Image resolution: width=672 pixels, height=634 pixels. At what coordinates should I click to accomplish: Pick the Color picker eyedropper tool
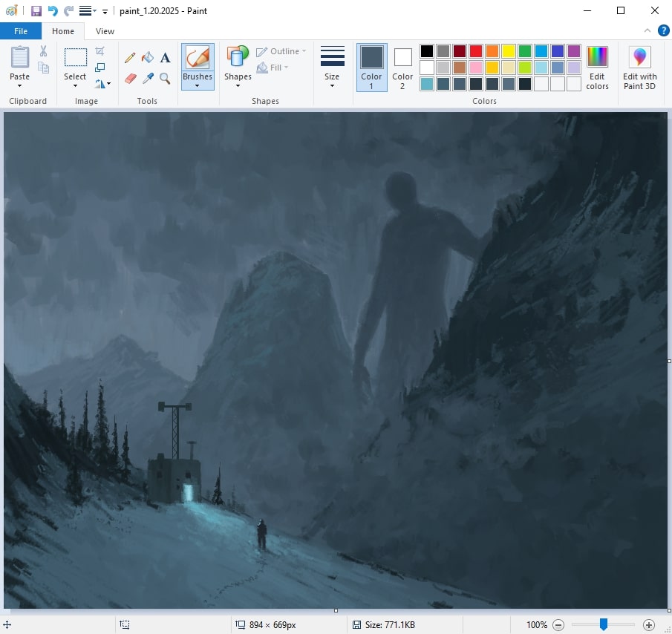click(x=148, y=78)
